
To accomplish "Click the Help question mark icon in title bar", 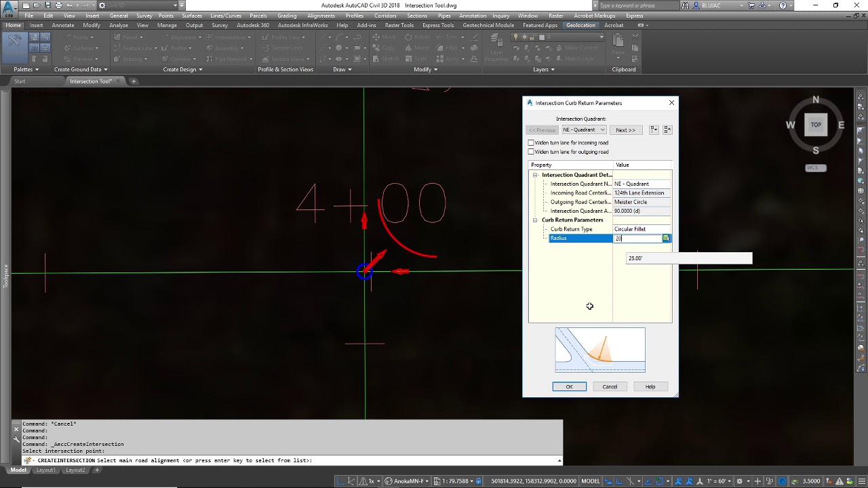I will (x=783, y=5).
